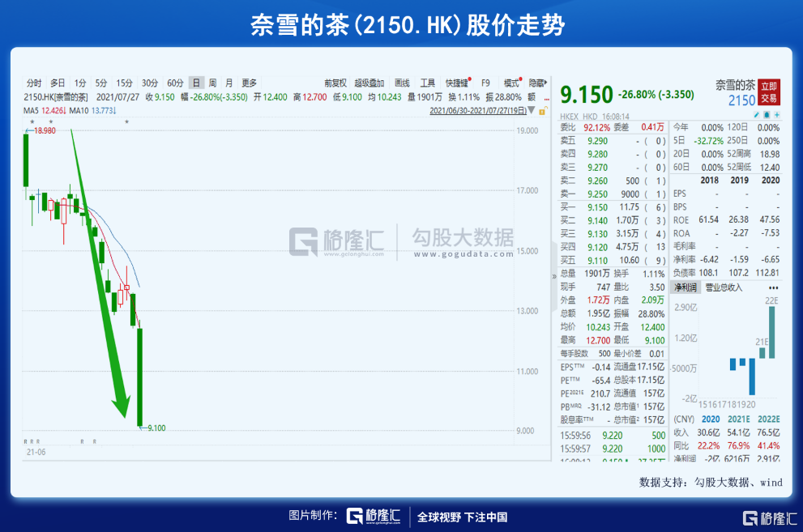Click the 18.980 high price marker
The image size is (803, 532).
45,130
